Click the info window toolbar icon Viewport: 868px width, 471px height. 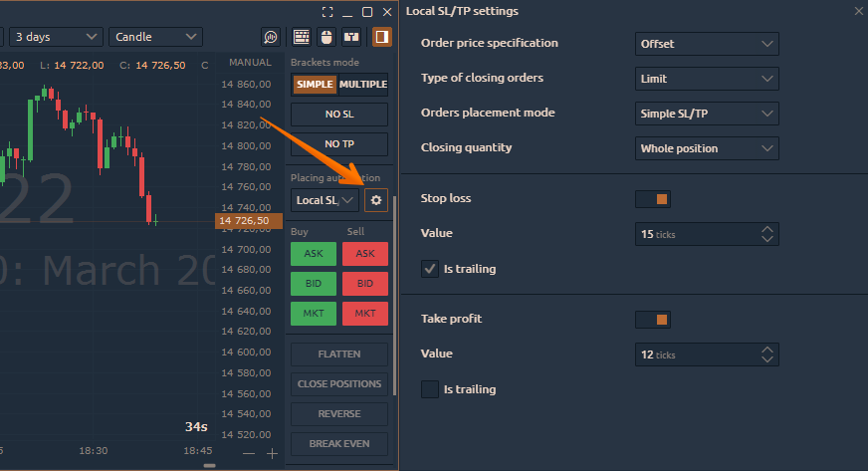[351, 37]
